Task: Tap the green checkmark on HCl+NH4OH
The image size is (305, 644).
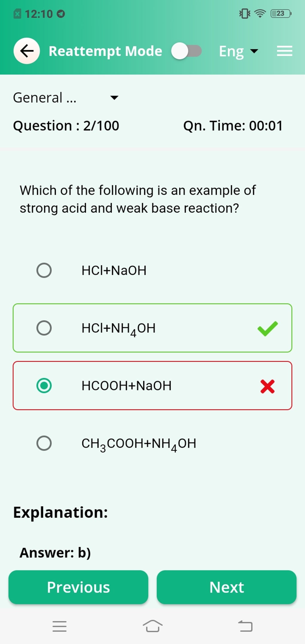Action: (267, 328)
